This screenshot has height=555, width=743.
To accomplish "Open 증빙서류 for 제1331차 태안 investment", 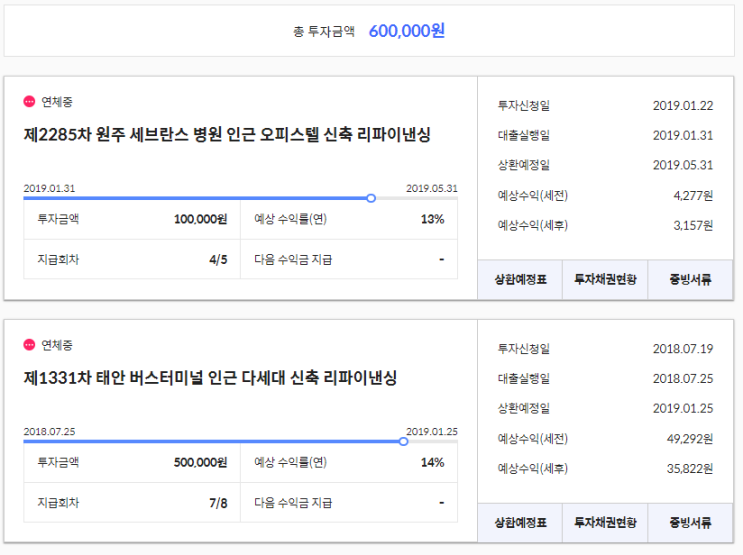I will click(690, 523).
